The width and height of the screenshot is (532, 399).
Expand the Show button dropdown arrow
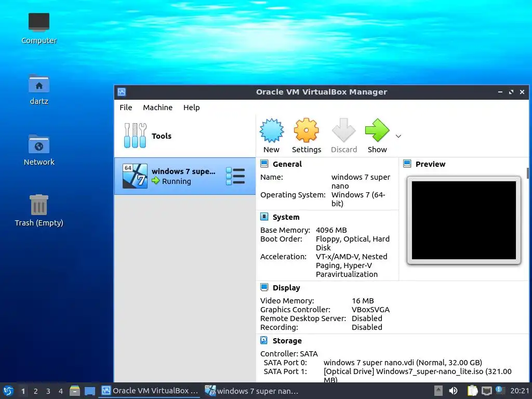click(398, 136)
